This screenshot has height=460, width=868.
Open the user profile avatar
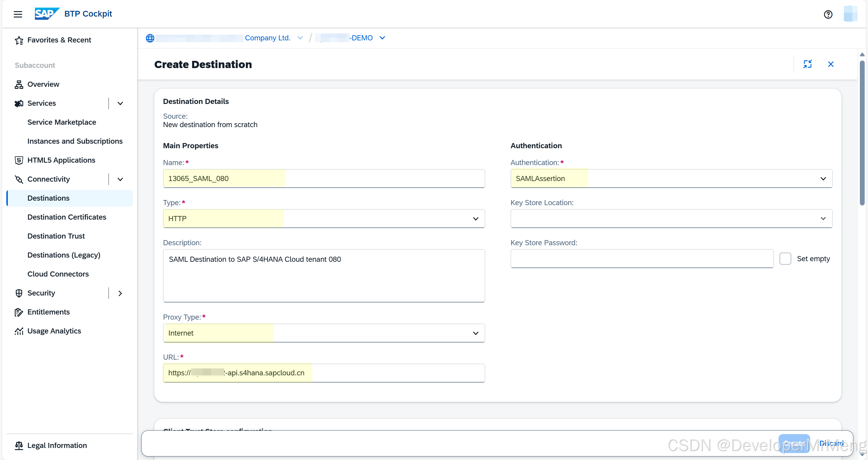tap(850, 14)
